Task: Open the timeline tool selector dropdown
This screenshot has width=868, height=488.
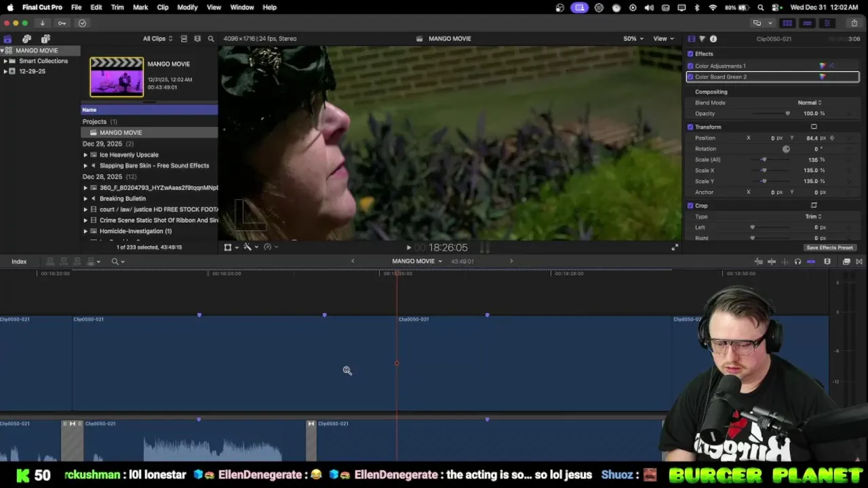Action: tap(118, 262)
